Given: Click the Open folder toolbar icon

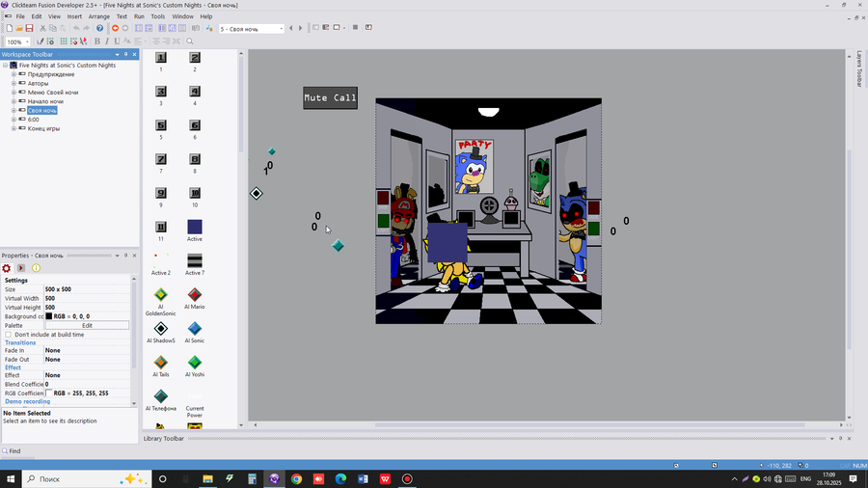Looking at the screenshot, I should pos(19,28).
